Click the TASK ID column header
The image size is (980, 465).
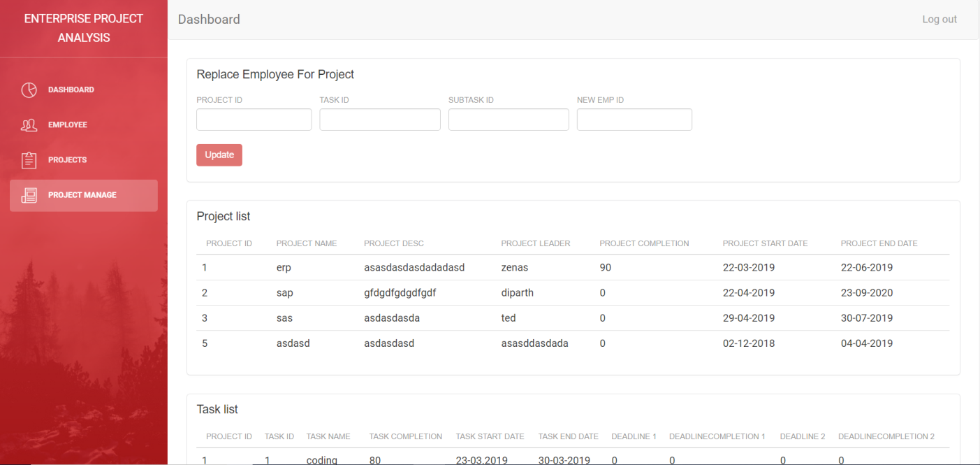coord(279,436)
